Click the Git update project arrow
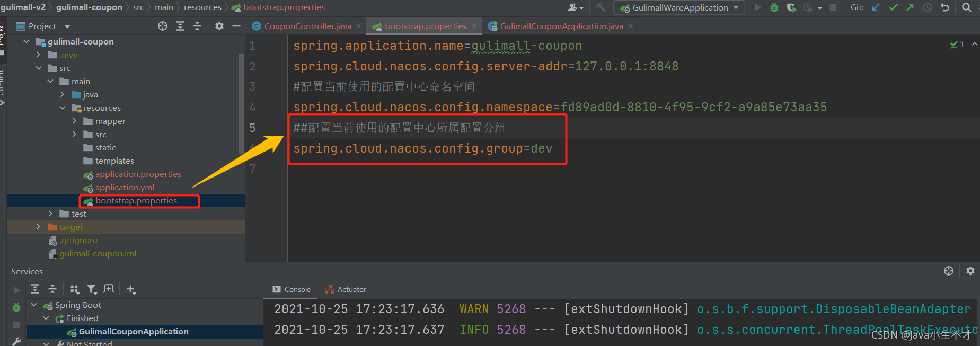The height and width of the screenshot is (346, 980). (876, 7)
